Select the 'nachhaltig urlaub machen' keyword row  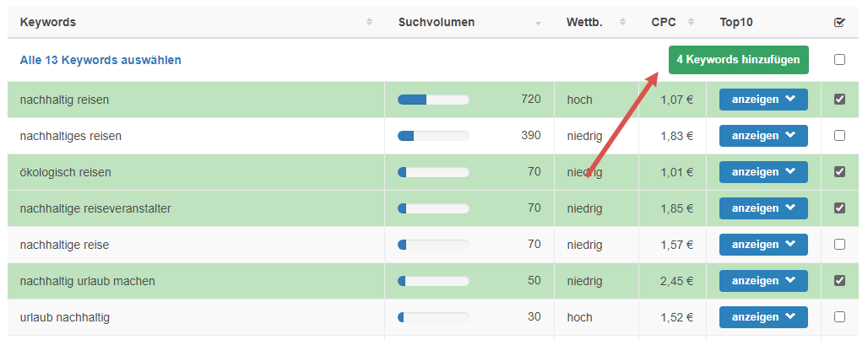click(88, 281)
